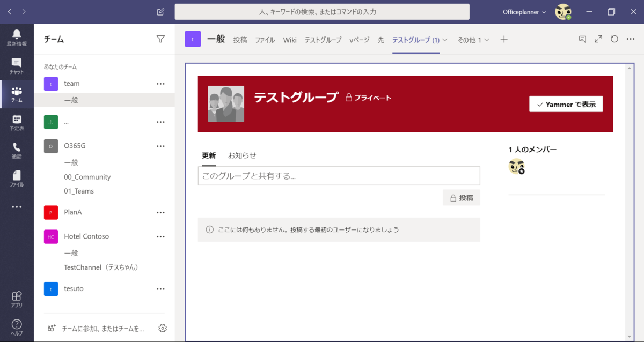
Task: Click the purple 't' channel avatar in header
Action: click(x=193, y=39)
